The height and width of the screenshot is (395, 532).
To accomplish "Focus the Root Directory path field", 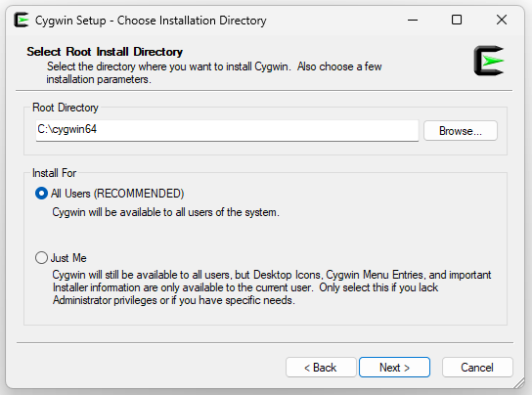I will [x=227, y=130].
